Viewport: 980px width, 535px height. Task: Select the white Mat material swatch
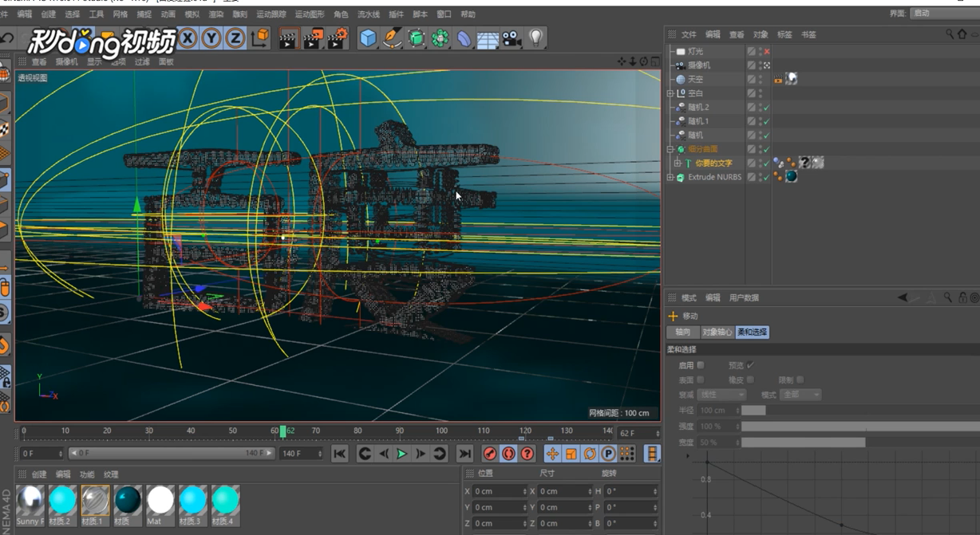pos(160,501)
